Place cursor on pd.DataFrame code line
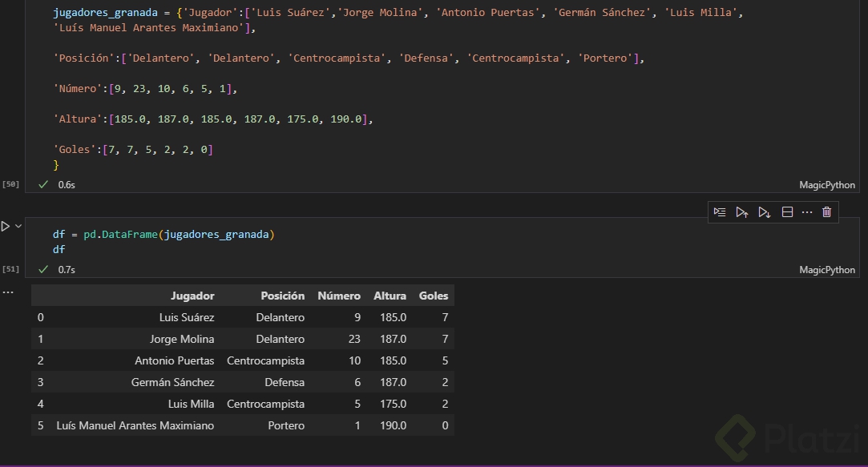 164,234
